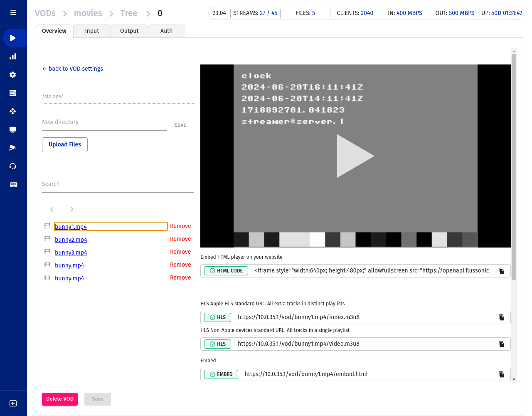Open the support headset sidebar icon
Image resolution: width=532 pixels, height=416 pixels.
tap(13, 166)
